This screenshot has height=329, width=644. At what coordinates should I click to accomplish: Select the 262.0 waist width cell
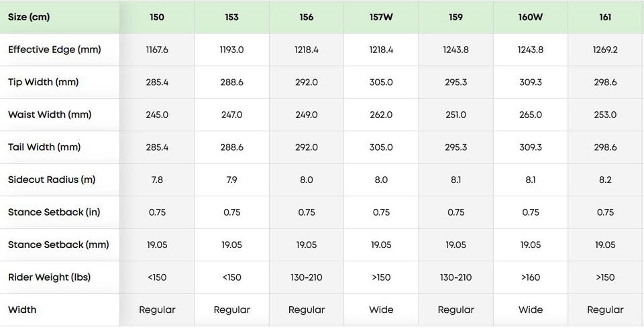[x=381, y=115]
